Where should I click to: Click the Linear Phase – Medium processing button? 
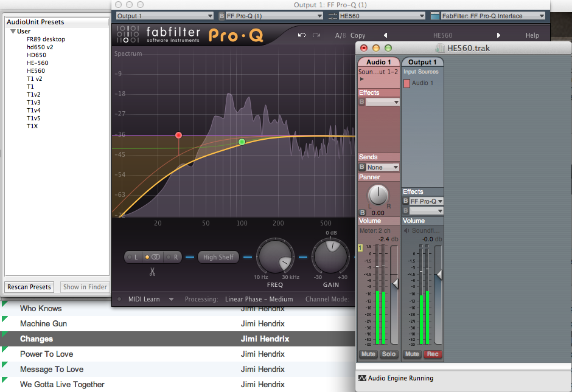click(x=259, y=299)
